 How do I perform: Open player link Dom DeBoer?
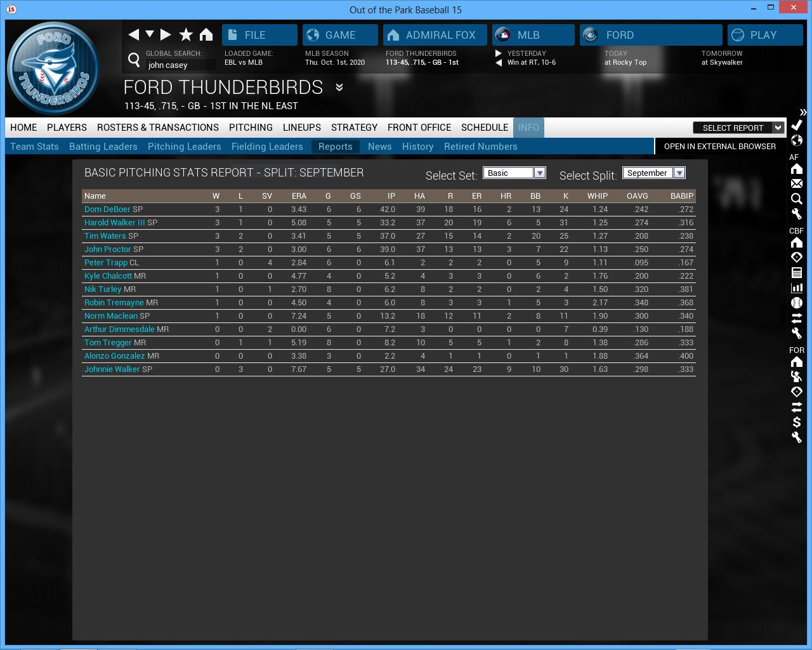(x=107, y=209)
